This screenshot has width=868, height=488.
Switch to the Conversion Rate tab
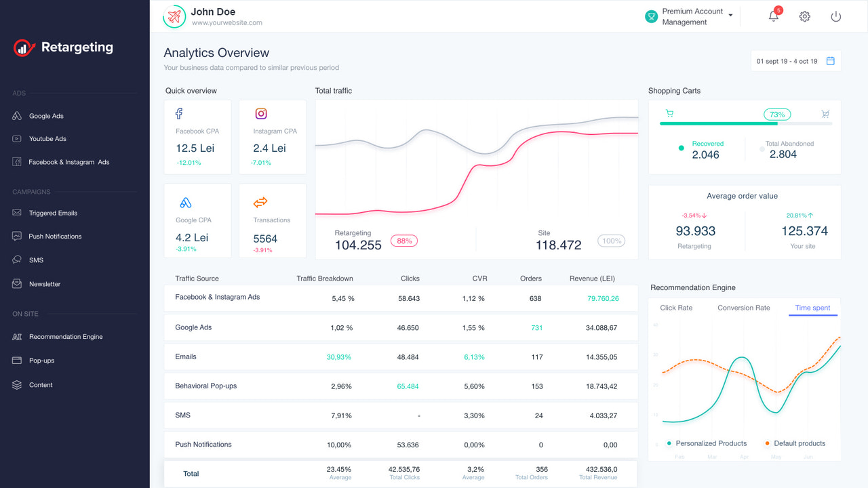click(743, 307)
